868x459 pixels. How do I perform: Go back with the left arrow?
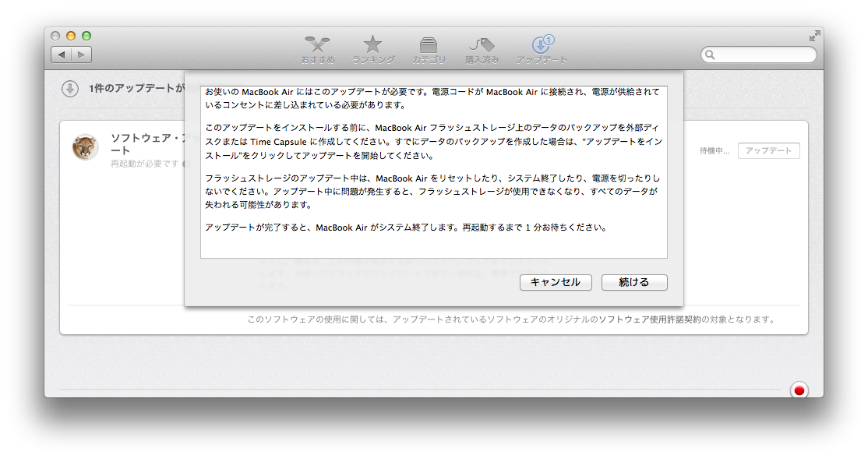pos(62,55)
